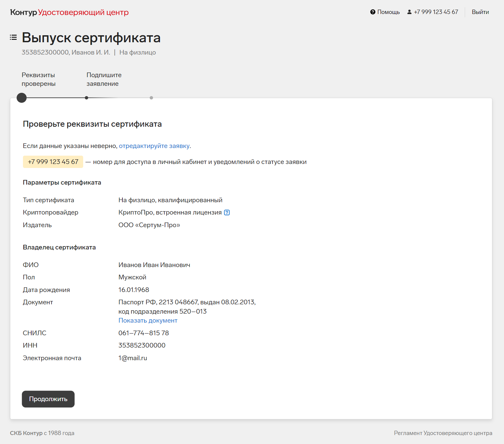The image size is (504, 444).
Task: Click the gray third step dot on the progress line
Action: (x=151, y=98)
